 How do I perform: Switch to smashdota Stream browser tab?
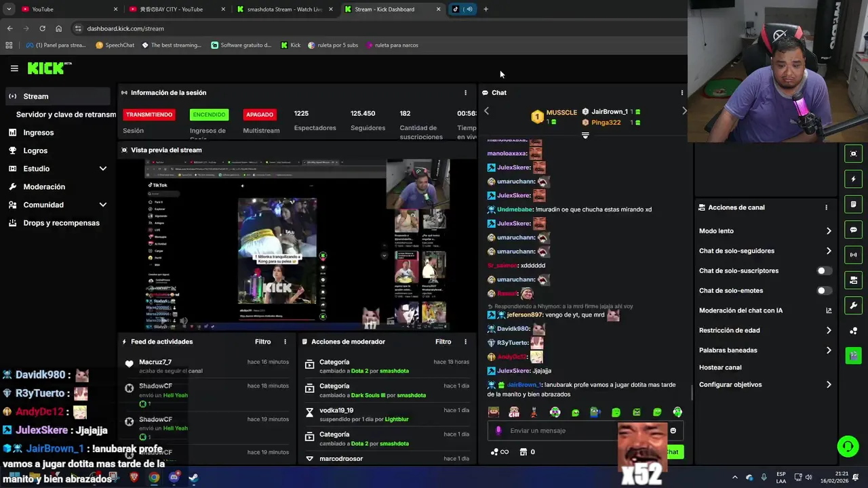pyautogui.click(x=285, y=9)
